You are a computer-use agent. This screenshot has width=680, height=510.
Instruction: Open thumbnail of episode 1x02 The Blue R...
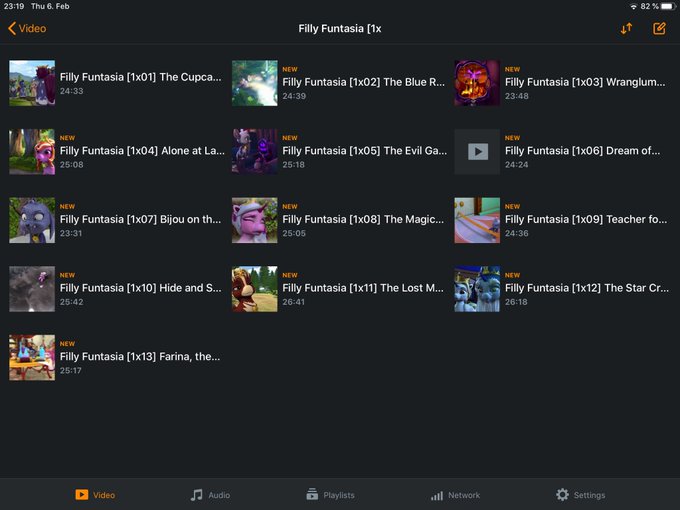coord(255,83)
